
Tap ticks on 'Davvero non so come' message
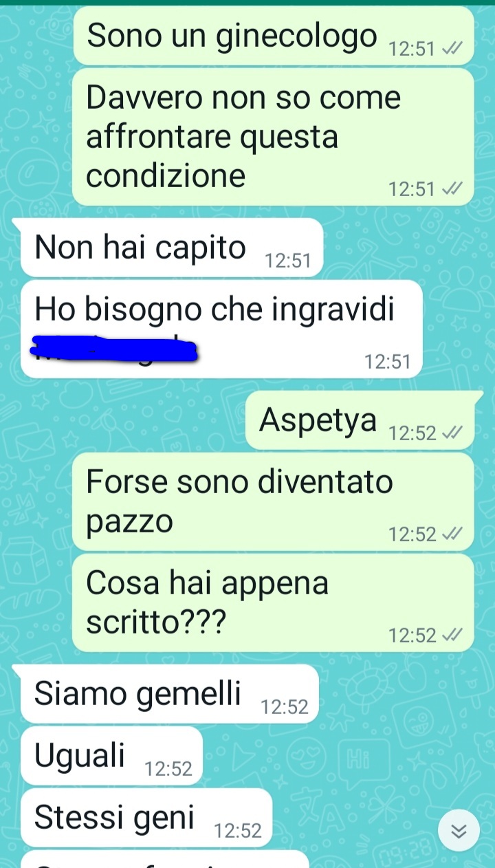coord(452,189)
